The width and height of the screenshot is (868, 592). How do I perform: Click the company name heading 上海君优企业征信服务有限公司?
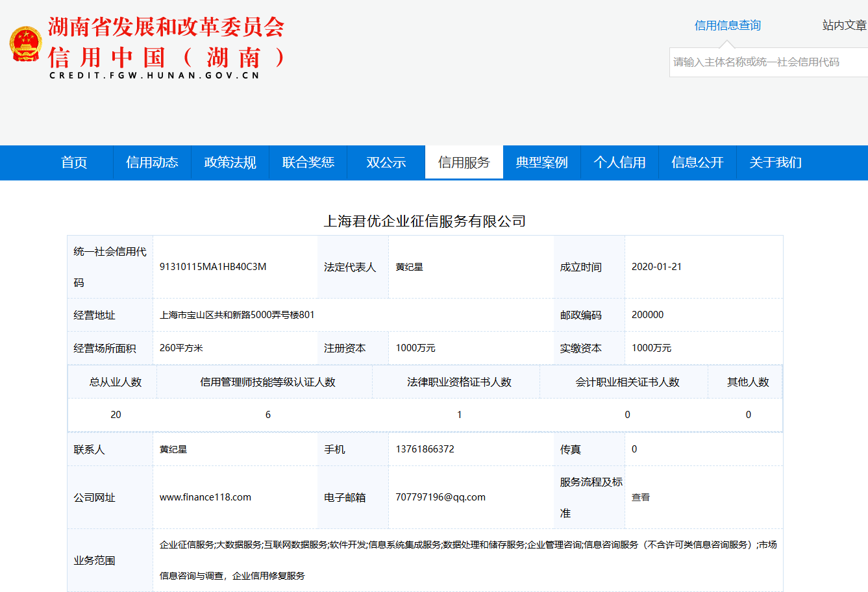coord(425,221)
